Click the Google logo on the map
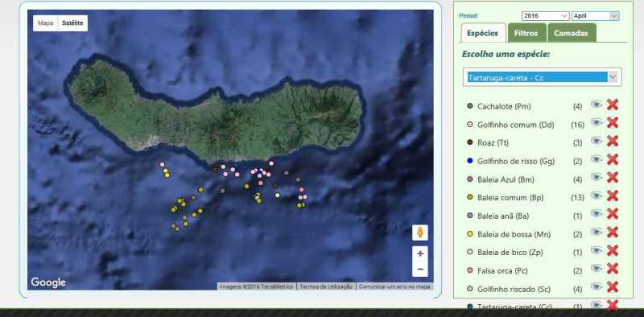This screenshot has width=644, height=317. point(48,282)
